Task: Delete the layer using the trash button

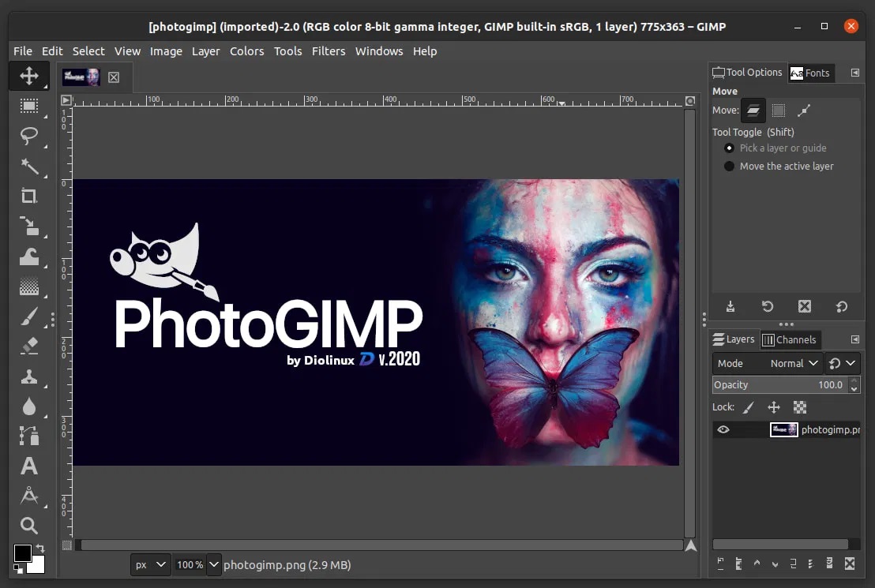Action: coord(849,564)
